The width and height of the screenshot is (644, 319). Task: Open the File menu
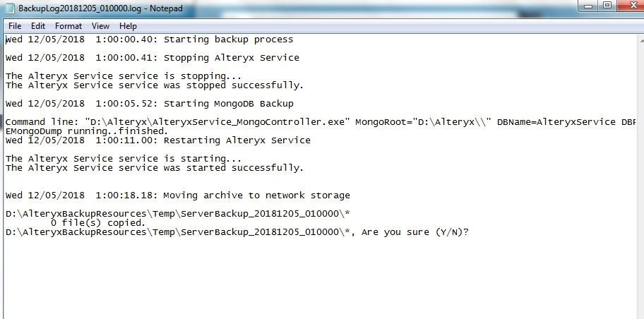(15, 26)
